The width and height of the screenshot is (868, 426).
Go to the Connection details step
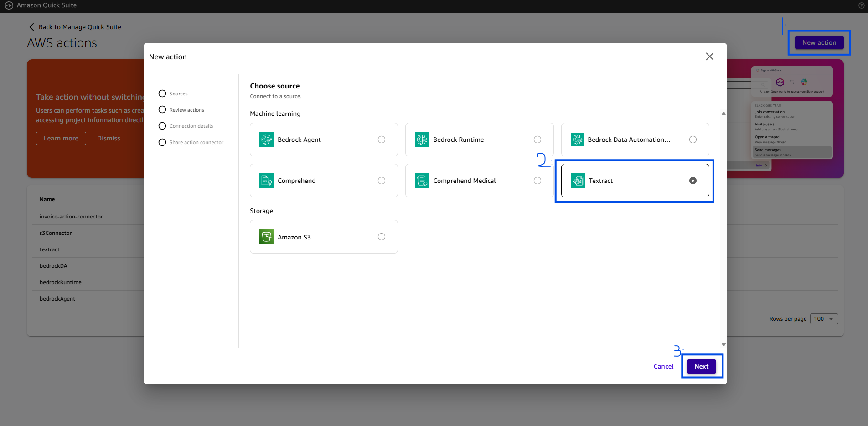pyautogui.click(x=186, y=126)
